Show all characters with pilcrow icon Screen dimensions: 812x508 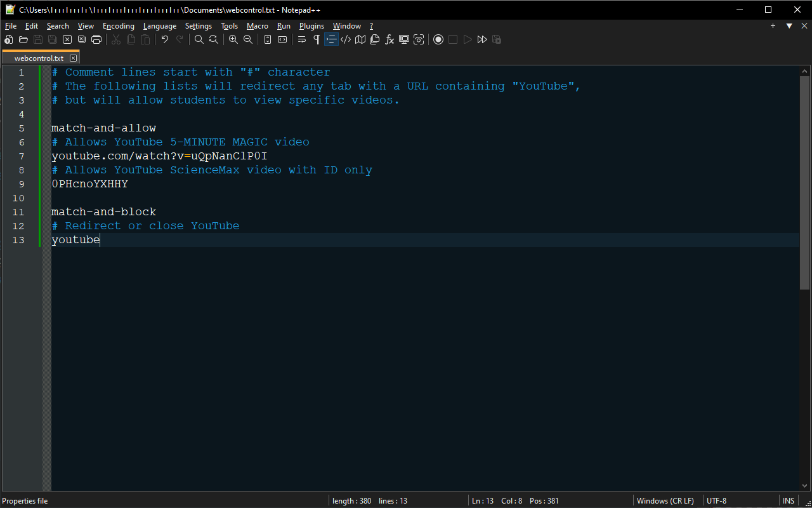[x=317, y=39]
